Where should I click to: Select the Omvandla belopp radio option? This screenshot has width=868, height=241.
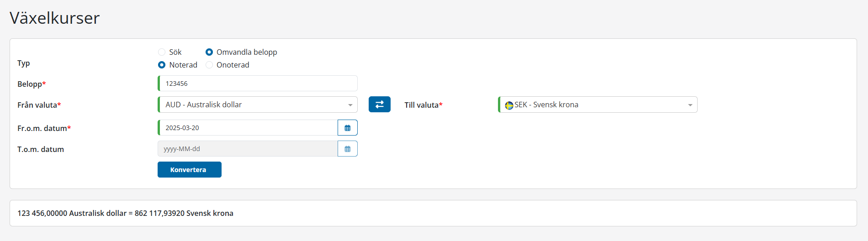(209, 52)
